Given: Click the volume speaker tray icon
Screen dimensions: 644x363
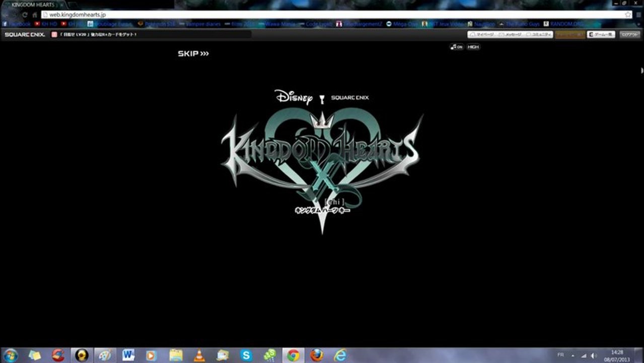Looking at the screenshot, I should click(594, 355).
